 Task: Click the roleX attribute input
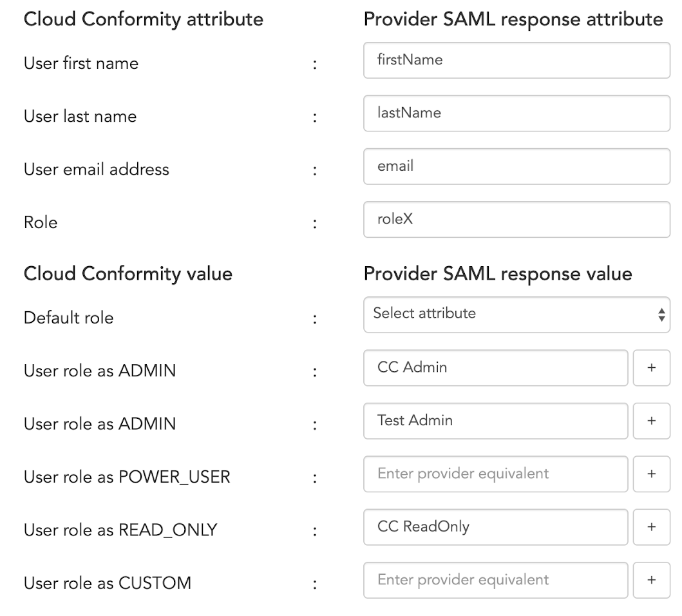[516, 220]
